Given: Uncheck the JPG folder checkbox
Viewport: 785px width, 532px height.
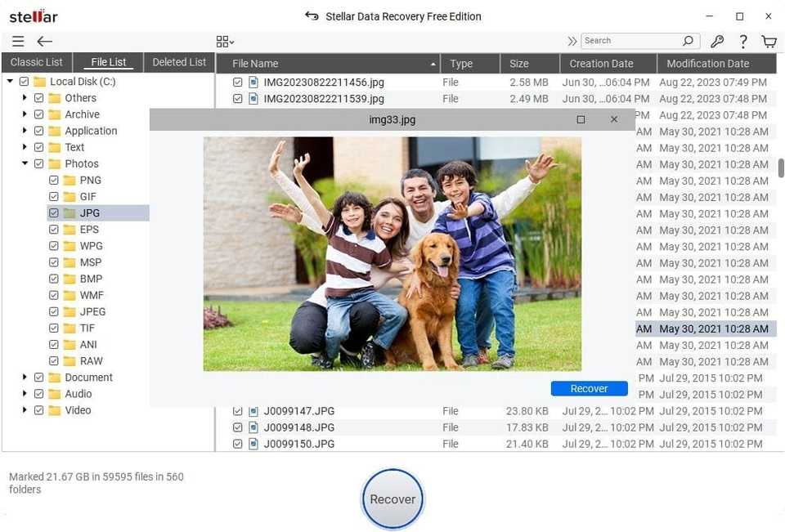Looking at the screenshot, I should pos(52,212).
